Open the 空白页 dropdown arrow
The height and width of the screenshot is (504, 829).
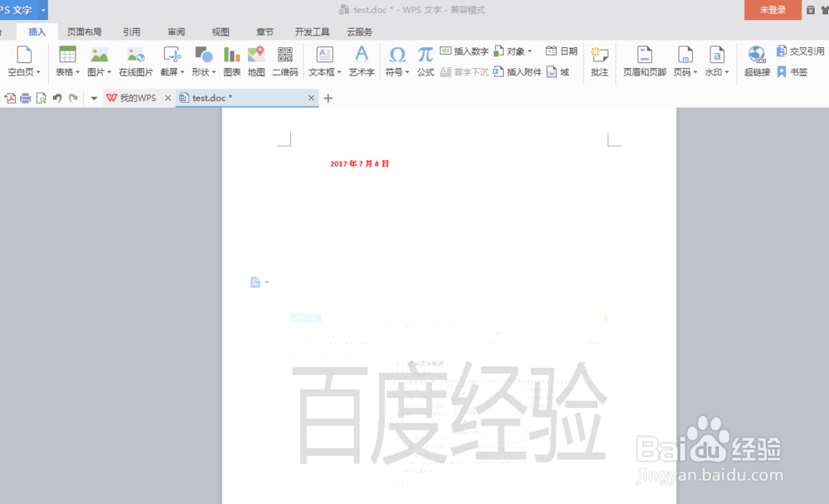[x=38, y=72]
